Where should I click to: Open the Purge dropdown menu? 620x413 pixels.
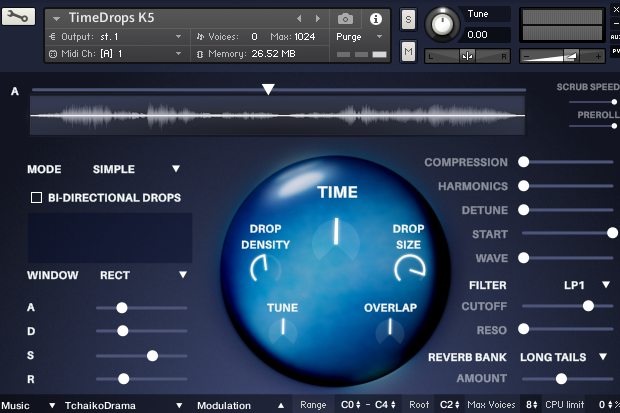(359, 37)
